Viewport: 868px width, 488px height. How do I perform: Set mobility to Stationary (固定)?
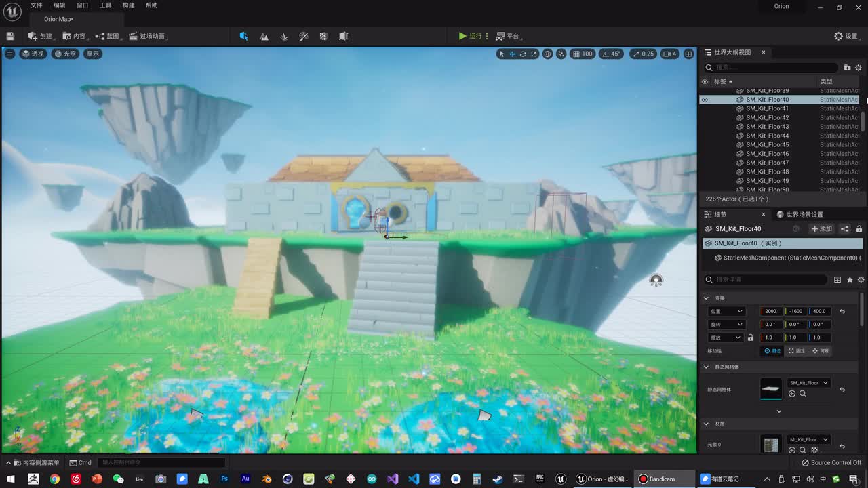797,351
